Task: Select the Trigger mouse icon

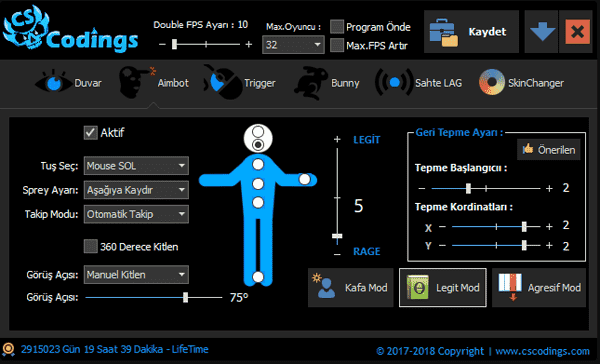Action: [x=222, y=82]
